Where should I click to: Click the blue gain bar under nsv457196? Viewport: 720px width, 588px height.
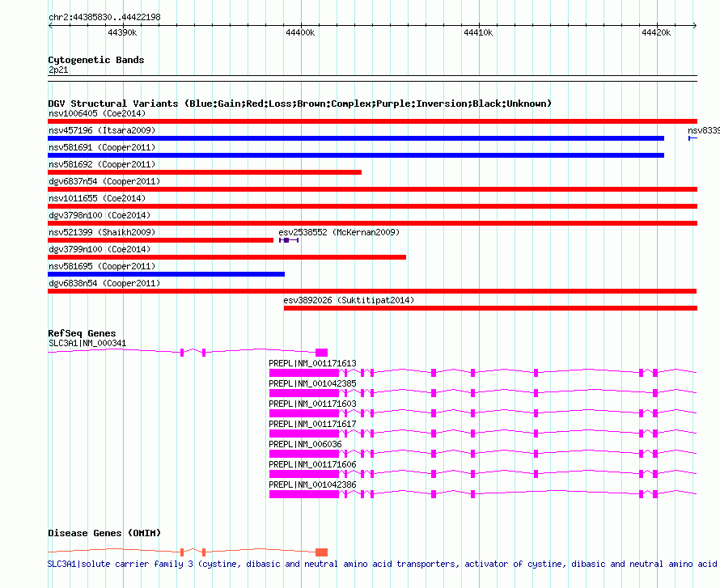(x=356, y=138)
